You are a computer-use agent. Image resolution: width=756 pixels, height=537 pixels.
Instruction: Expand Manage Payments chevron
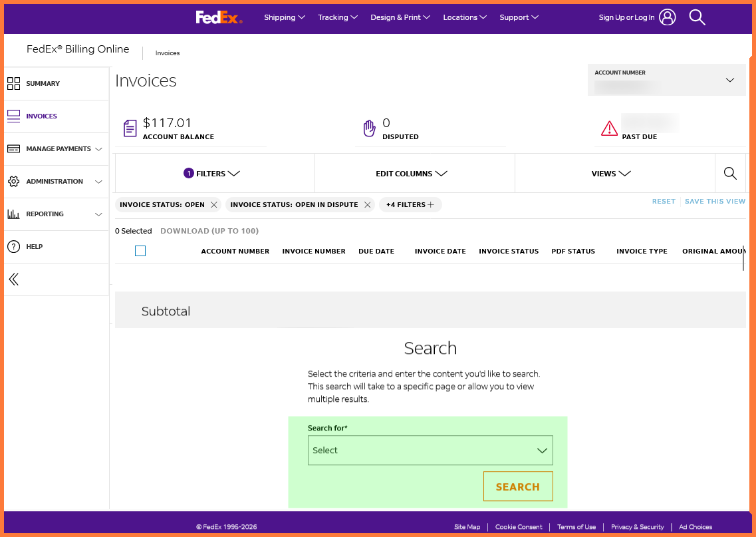(98, 149)
